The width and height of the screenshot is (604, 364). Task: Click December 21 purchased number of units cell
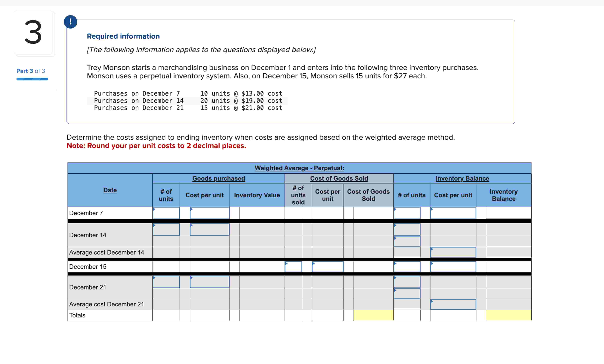tap(166, 282)
